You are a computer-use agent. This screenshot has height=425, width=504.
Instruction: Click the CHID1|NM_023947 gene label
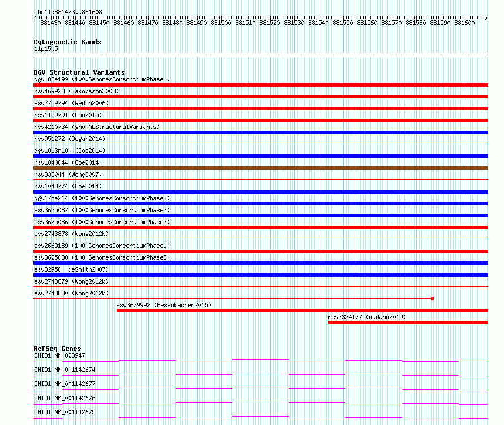pyautogui.click(x=59, y=355)
